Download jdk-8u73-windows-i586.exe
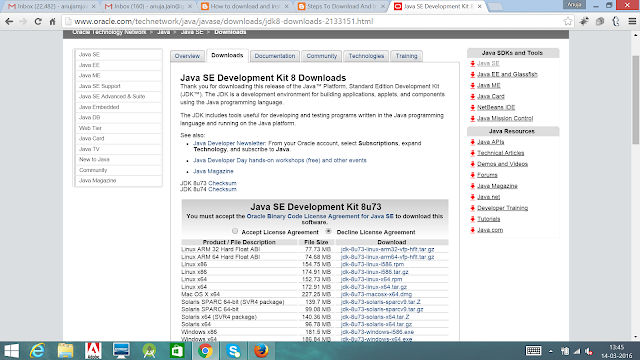This screenshot has width=640, height=360. (377, 332)
